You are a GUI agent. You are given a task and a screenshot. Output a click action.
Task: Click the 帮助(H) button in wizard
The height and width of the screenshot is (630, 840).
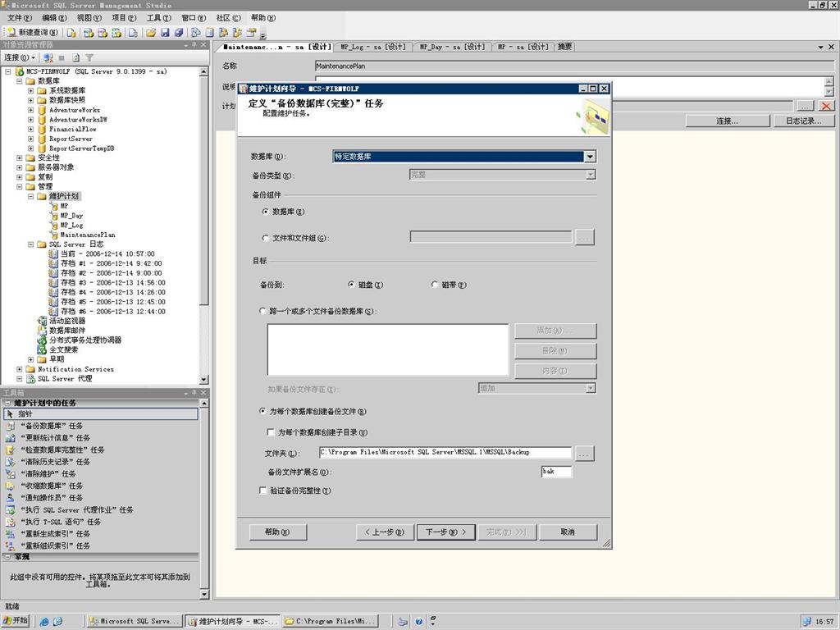click(x=277, y=532)
